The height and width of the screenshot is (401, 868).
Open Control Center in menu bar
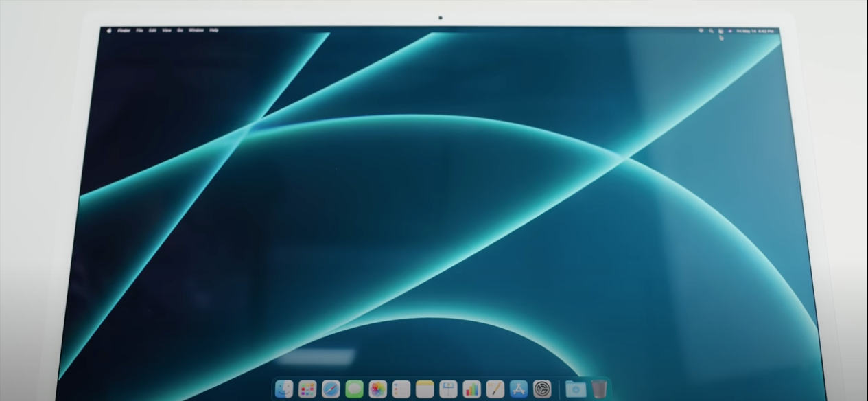[x=720, y=31]
